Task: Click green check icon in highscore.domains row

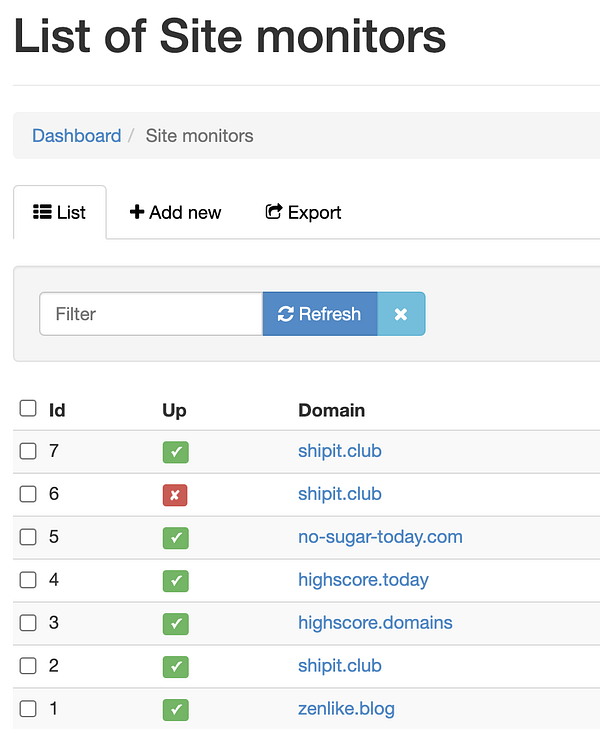Action: click(x=175, y=624)
